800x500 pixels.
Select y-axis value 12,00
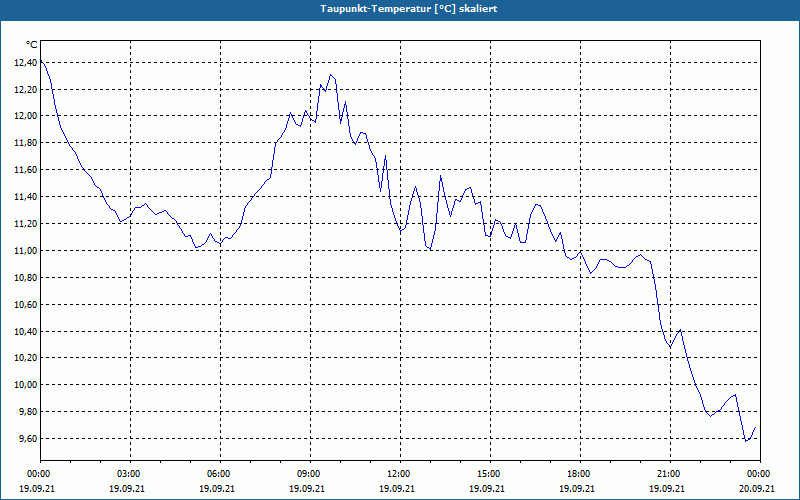tap(26, 116)
